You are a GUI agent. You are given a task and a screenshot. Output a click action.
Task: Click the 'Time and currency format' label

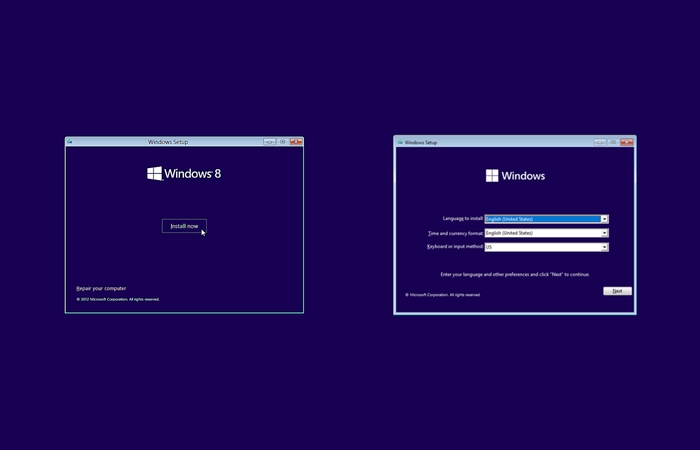[455, 233]
